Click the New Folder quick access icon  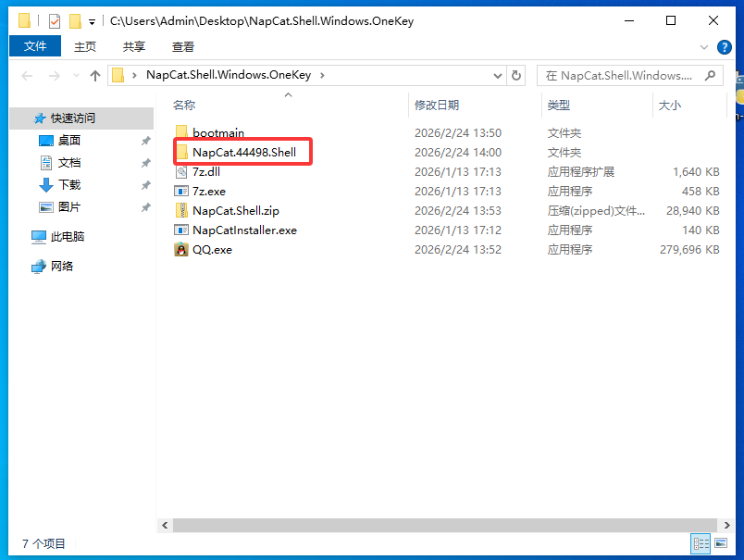(x=75, y=21)
